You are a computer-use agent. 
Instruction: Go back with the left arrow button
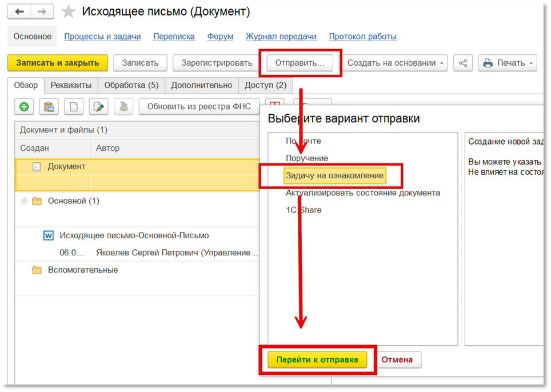[x=19, y=11]
